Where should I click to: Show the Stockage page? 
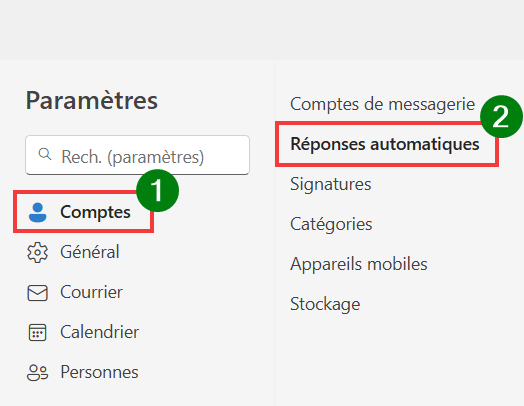[x=325, y=304]
